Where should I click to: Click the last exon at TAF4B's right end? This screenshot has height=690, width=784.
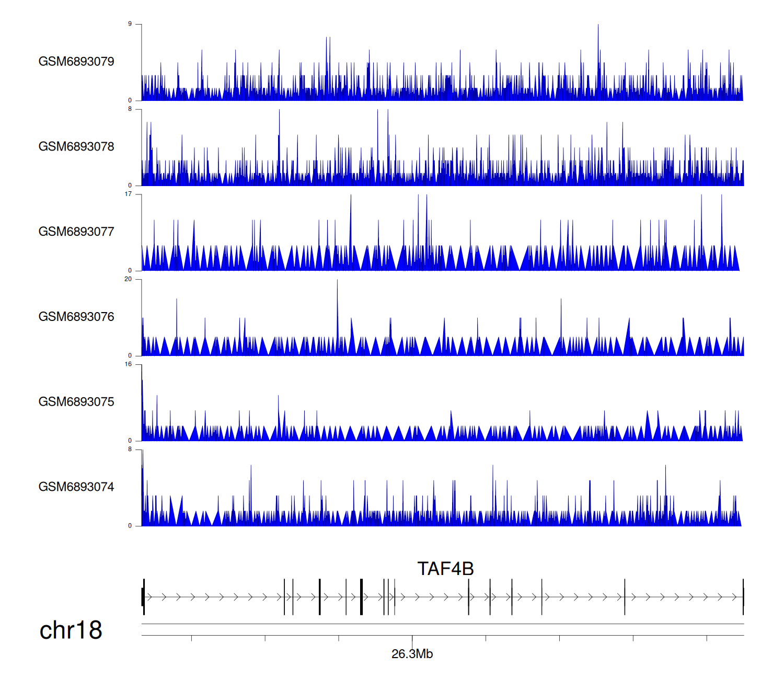click(x=743, y=596)
